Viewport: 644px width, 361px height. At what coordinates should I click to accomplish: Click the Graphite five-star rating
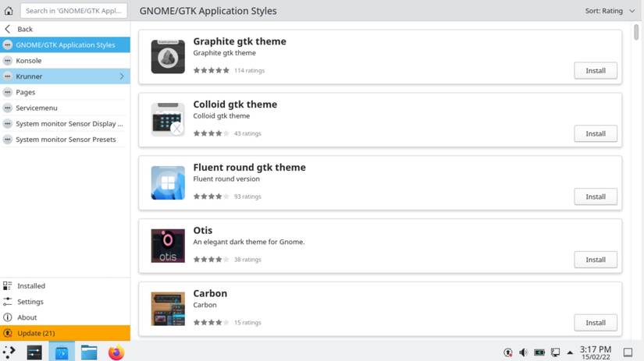click(211, 70)
